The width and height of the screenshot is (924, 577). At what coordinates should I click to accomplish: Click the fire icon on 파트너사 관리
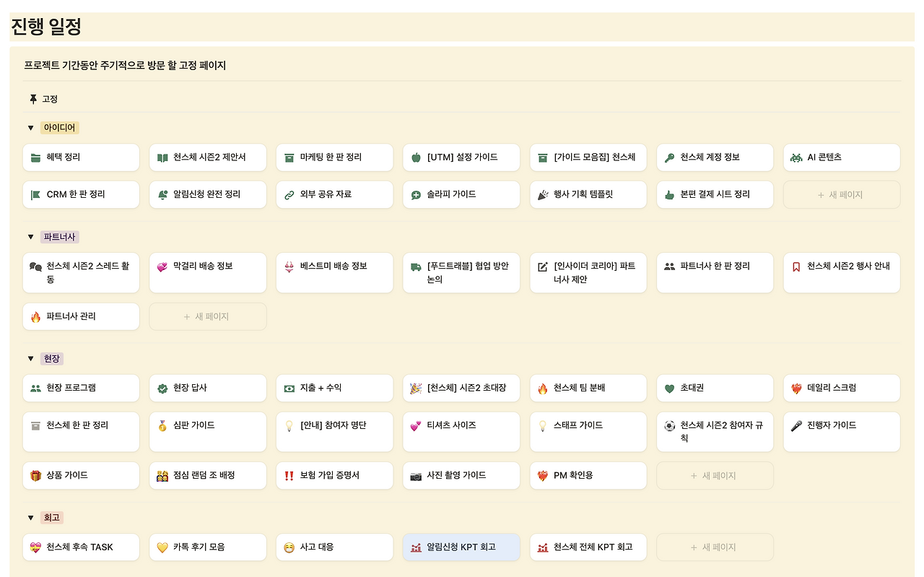35,316
